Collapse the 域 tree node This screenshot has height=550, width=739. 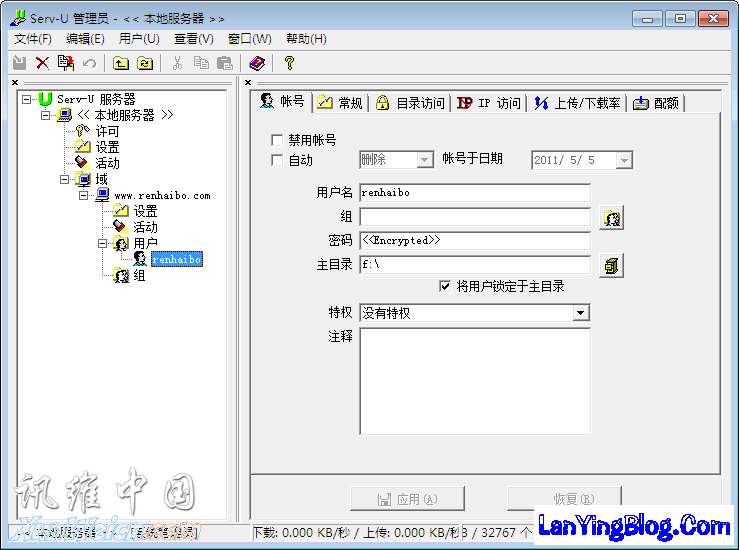(x=65, y=179)
